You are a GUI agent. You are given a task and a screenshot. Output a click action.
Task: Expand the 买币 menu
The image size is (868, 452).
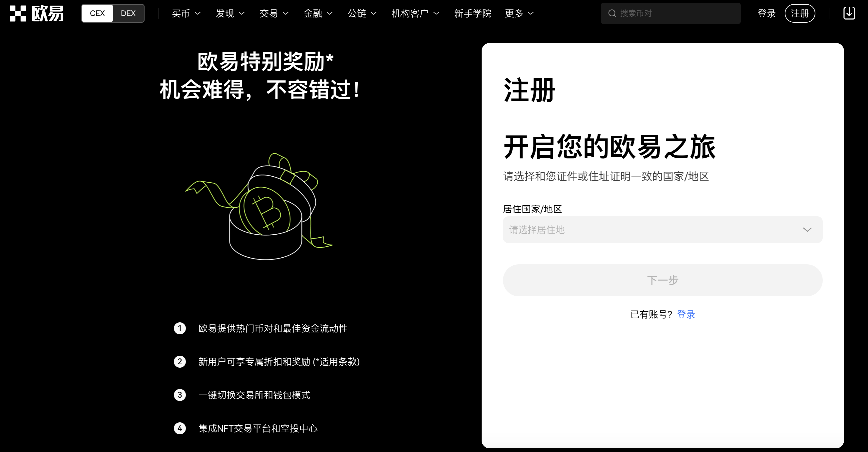pos(186,13)
